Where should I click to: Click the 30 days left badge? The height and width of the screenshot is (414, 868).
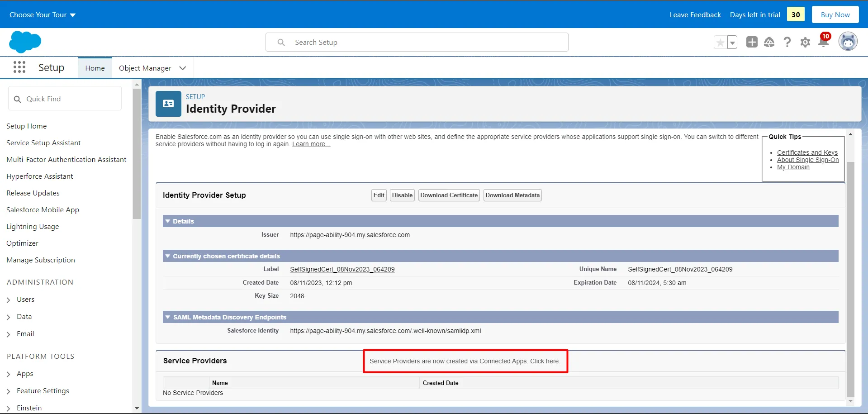[796, 14]
